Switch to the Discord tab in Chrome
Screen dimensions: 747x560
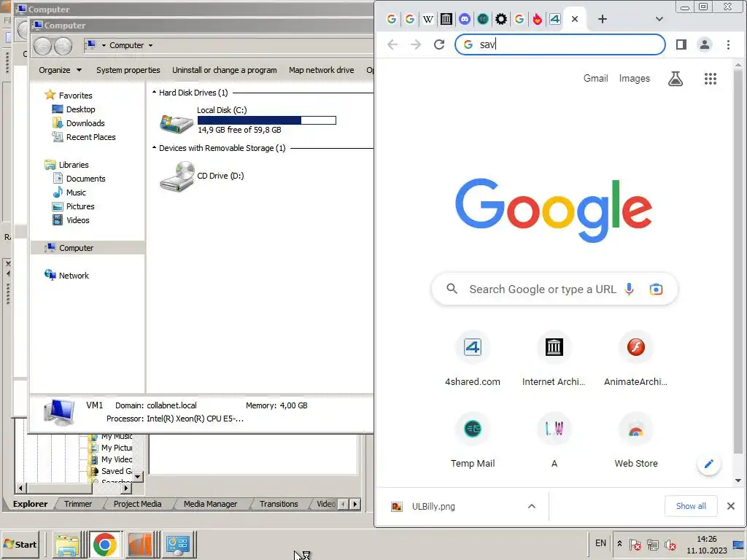465,19
